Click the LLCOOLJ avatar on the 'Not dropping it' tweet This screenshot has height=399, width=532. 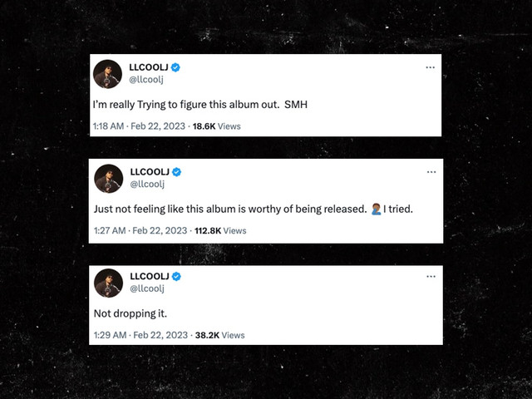[x=108, y=283]
